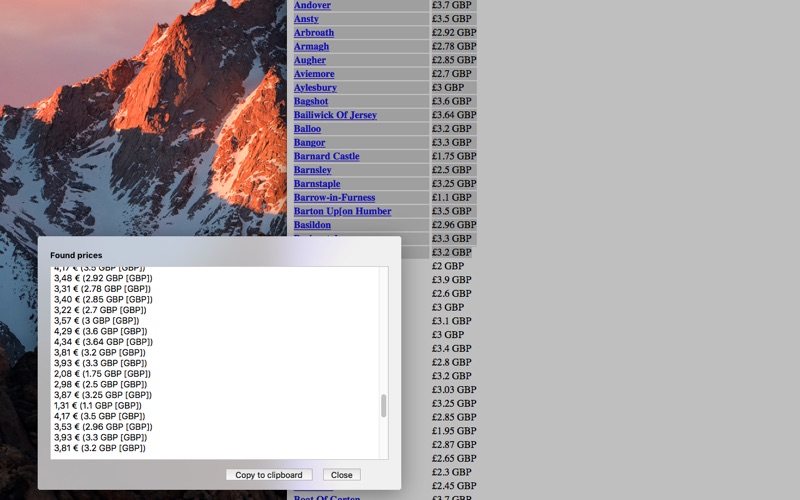Screen dimensions: 800x500
Task: Click the £1.95 GBP price cell
Action: [454, 431]
